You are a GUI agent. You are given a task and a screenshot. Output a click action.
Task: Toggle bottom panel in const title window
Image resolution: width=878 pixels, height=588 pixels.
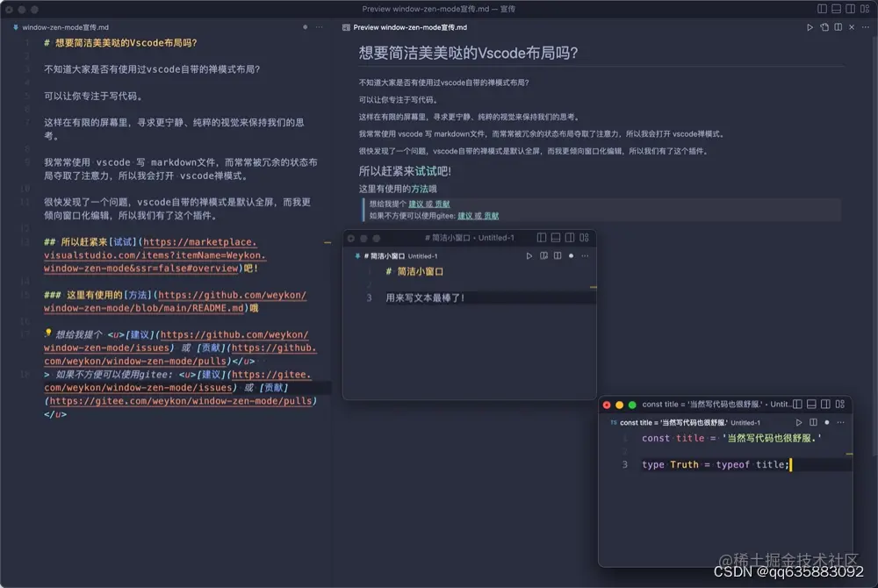tap(811, 404)
